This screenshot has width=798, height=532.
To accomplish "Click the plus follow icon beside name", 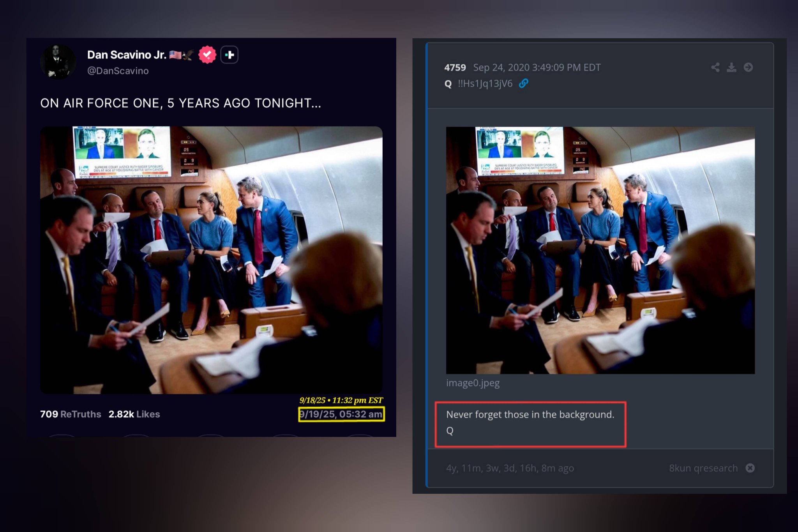I will pos(230,55).
